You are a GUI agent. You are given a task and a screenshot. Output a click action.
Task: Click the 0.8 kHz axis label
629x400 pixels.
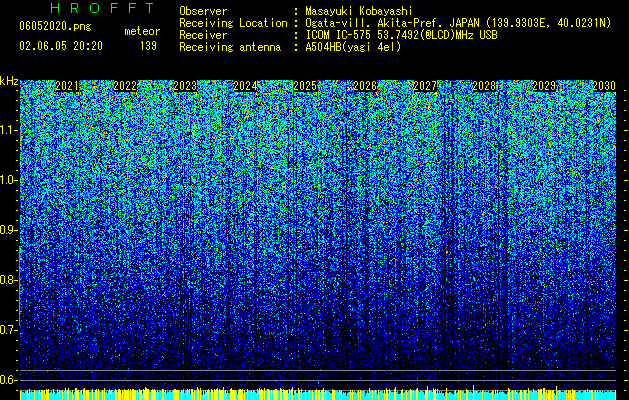point(9,280)
